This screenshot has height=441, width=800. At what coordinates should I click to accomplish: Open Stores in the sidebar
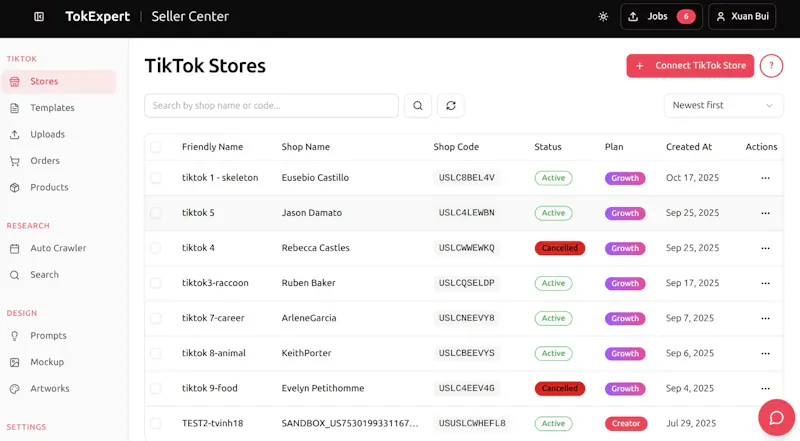click(x=59, y=82)
